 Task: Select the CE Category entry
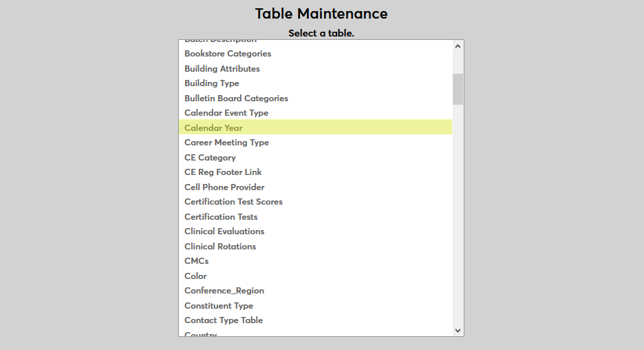pos(210,158)
